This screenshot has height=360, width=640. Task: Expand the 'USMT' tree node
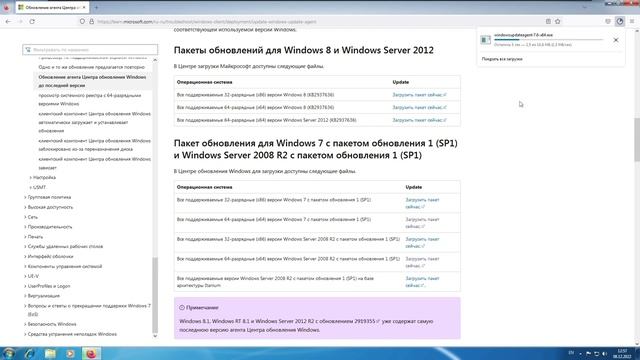coord(38,187)
